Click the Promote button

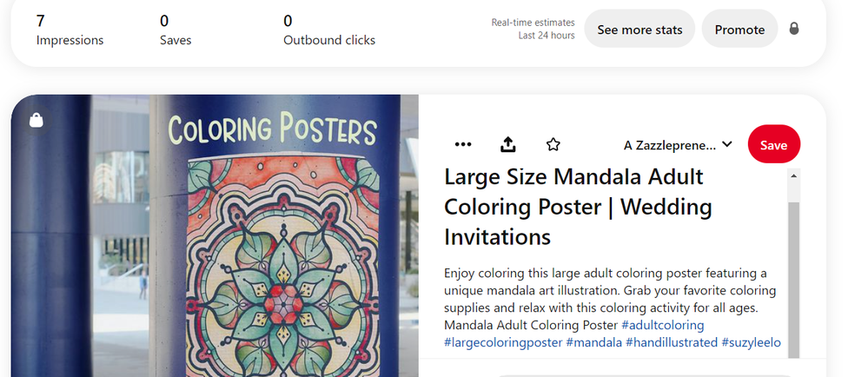pyautogui.click(x=739, y=30)
